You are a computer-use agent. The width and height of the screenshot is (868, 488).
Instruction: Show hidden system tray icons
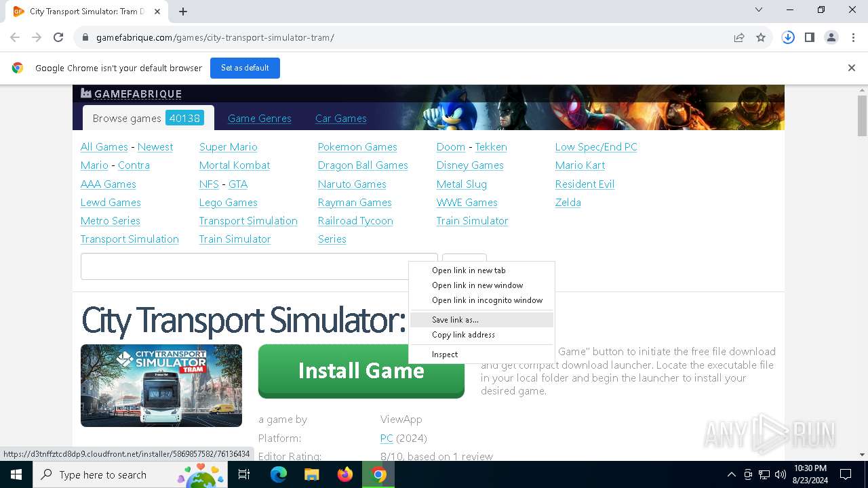tap(731, 474)
